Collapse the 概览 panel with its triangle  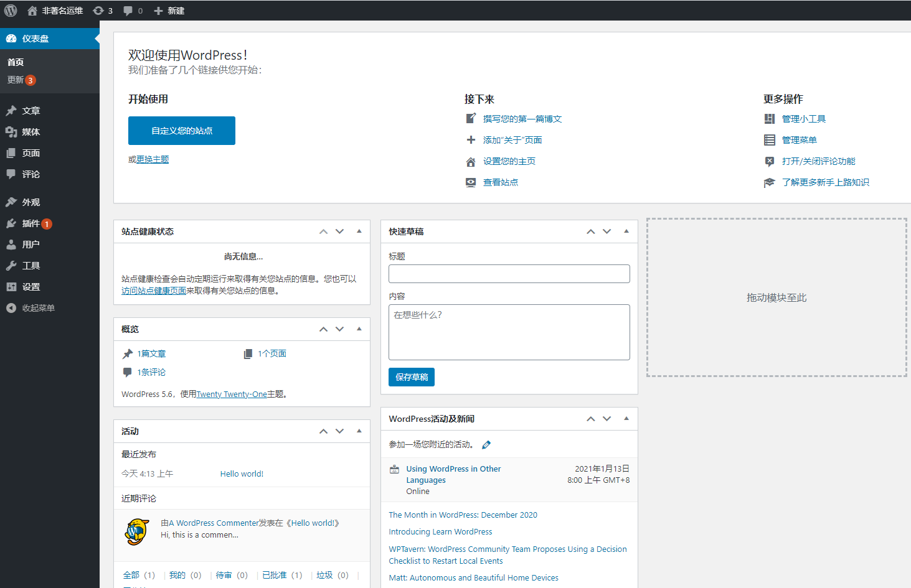[x=359, y=329]
